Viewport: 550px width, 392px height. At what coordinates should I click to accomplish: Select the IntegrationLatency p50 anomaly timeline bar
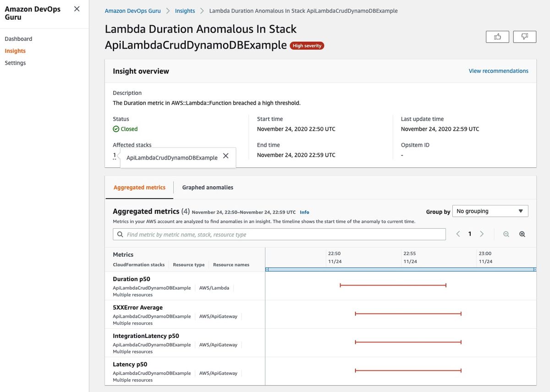pyautogui.click(x=408, y=342)
